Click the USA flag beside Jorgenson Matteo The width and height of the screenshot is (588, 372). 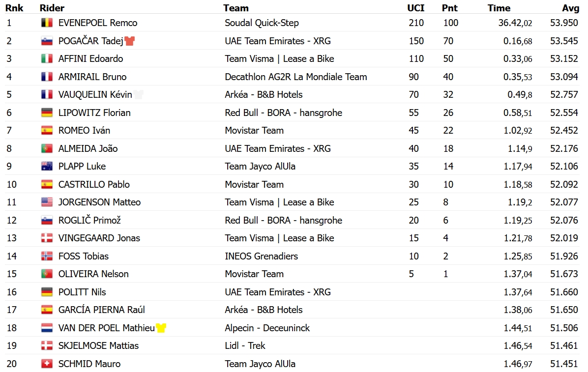click(47, 202)
